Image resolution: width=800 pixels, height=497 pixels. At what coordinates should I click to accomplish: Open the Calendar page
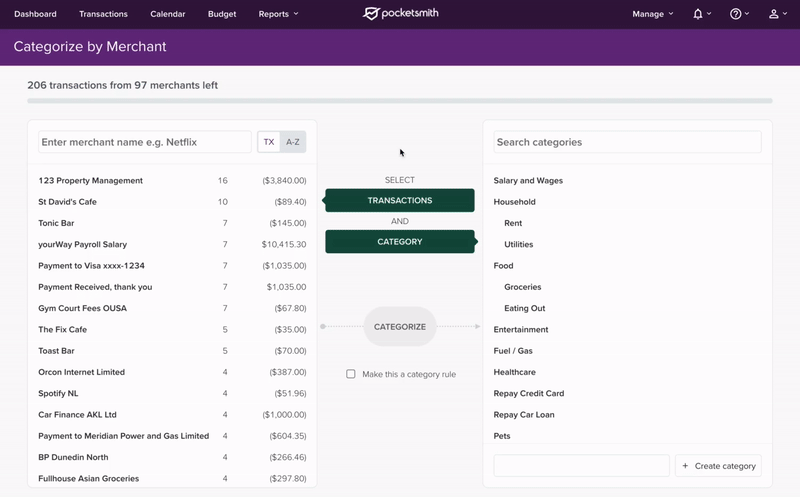point(167,14)
